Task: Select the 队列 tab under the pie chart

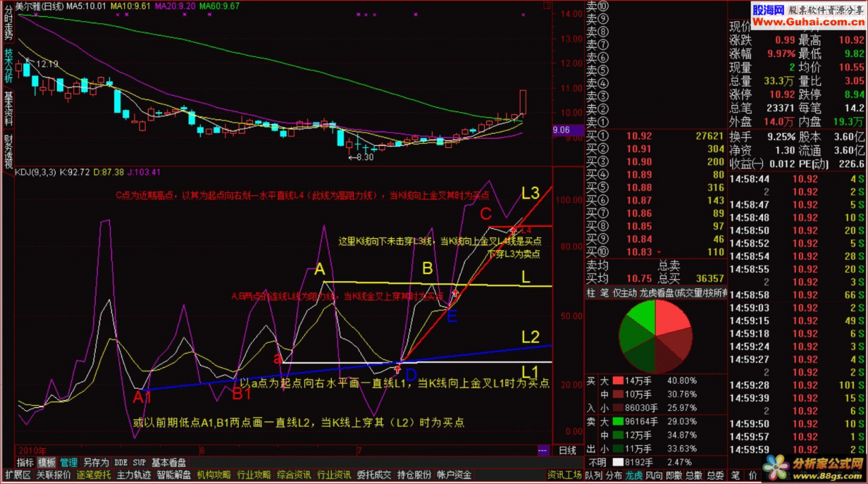Action: (x=593, y=475)
